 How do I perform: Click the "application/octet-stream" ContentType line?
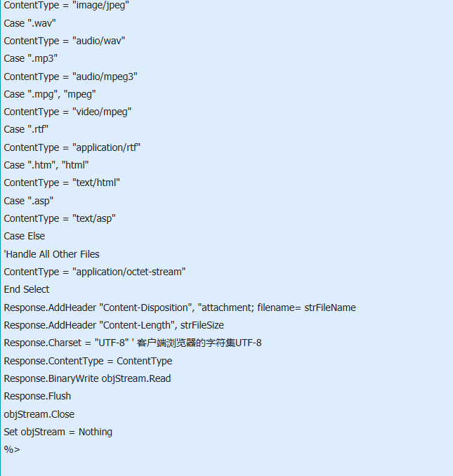point(94,272)
